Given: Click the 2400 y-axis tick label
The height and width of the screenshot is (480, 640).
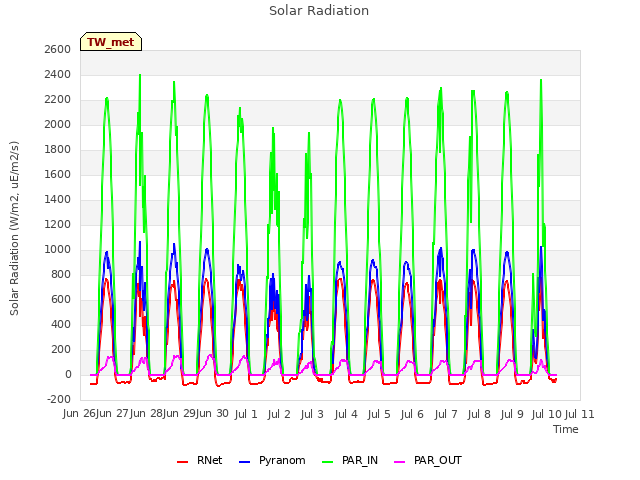Looking at the screenshot, I should point(58,75).
